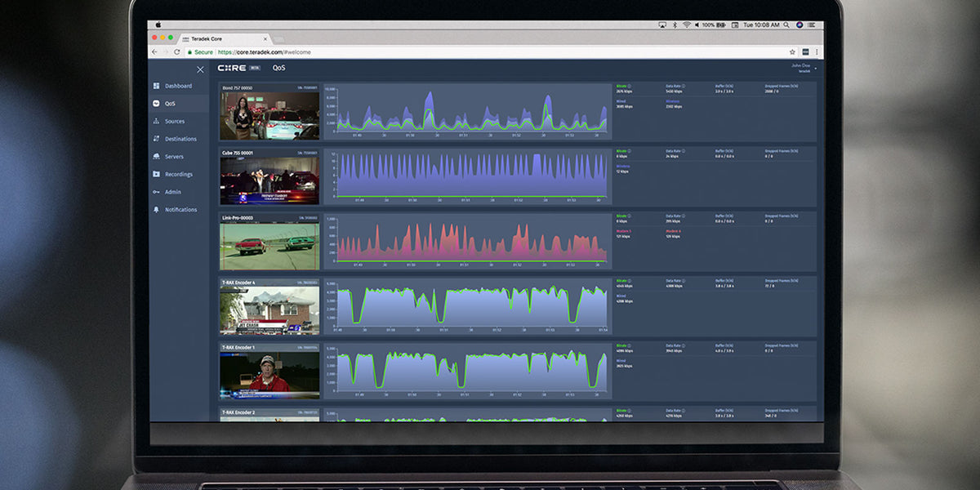Open the Dashboard icon in sidebar
980x490 pixels.
pyautogui.click(x=156, y=86)
